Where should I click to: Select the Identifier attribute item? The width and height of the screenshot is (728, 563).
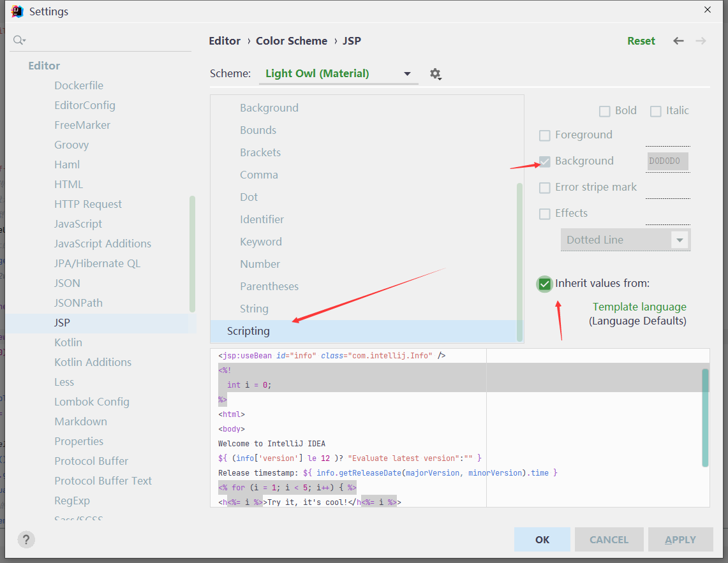click(x=262, y=219)
